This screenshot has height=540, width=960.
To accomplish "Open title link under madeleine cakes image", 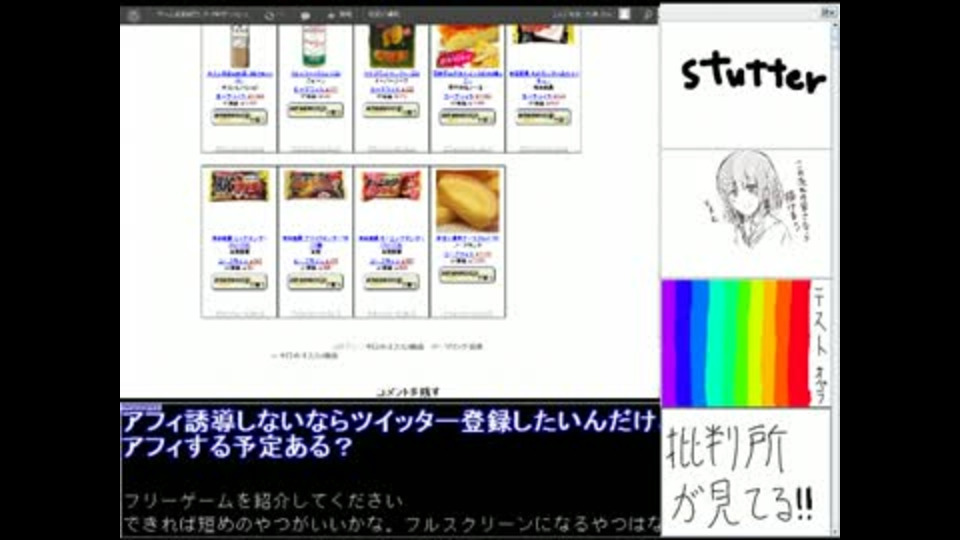I will pyautogui.click(x=467, y=239).
